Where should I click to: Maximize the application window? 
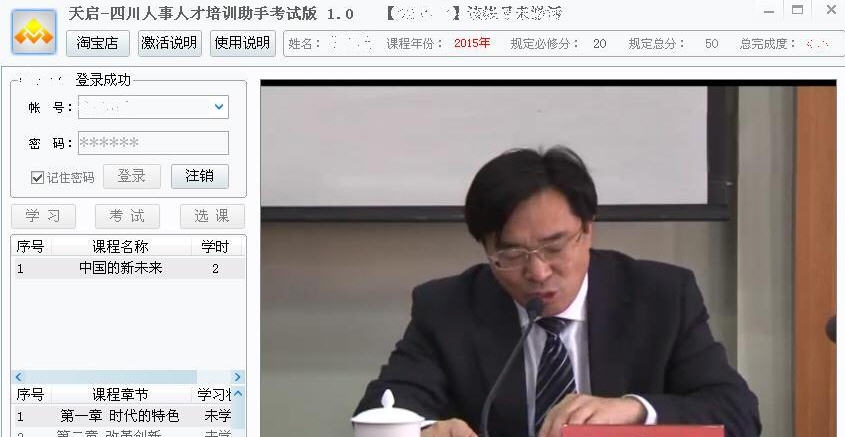click(798, 10)
